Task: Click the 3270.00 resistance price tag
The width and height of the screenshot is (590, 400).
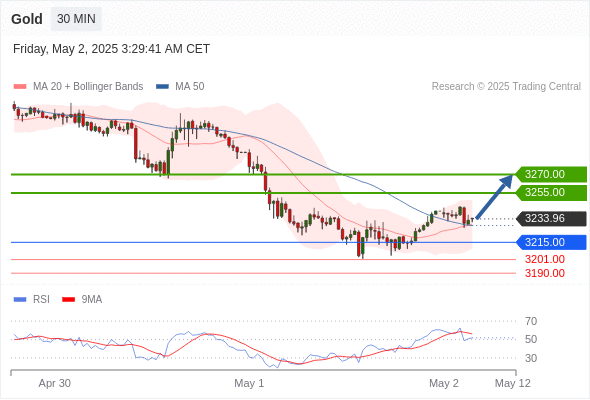Action: (x=550, y=175)
